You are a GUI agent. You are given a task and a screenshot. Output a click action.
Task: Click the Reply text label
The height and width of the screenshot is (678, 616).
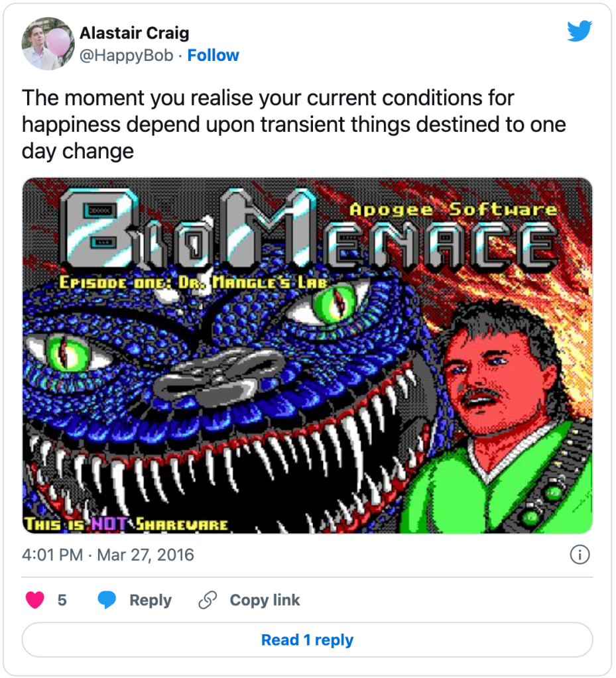click(151, 600)
